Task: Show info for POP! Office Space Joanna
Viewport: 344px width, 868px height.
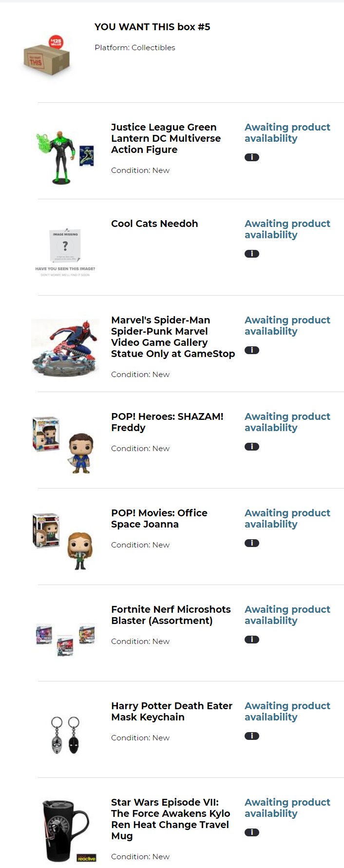Action: point(252,543)
